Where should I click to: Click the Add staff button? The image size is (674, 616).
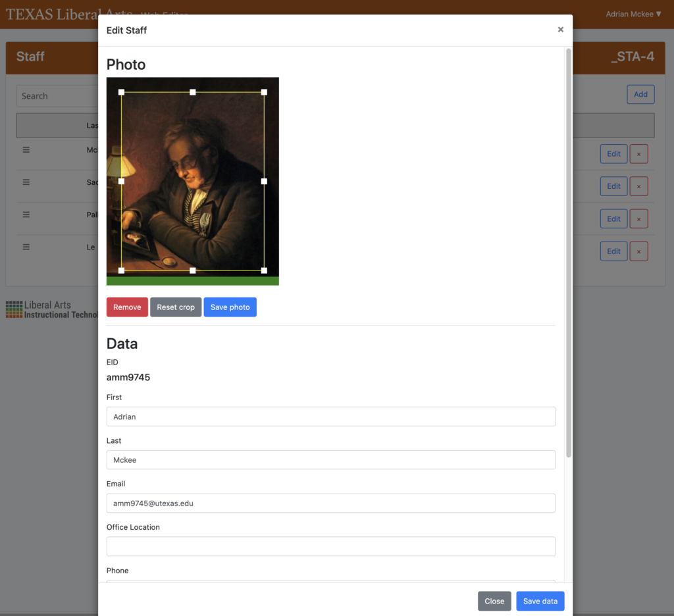(x=640, y=94)
